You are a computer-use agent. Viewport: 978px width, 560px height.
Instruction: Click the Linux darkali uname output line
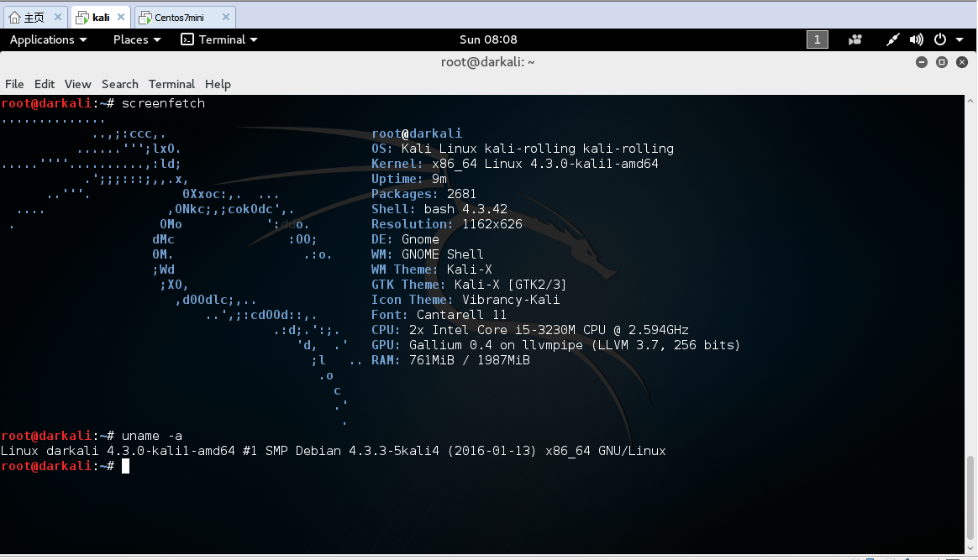coord(333,451)
